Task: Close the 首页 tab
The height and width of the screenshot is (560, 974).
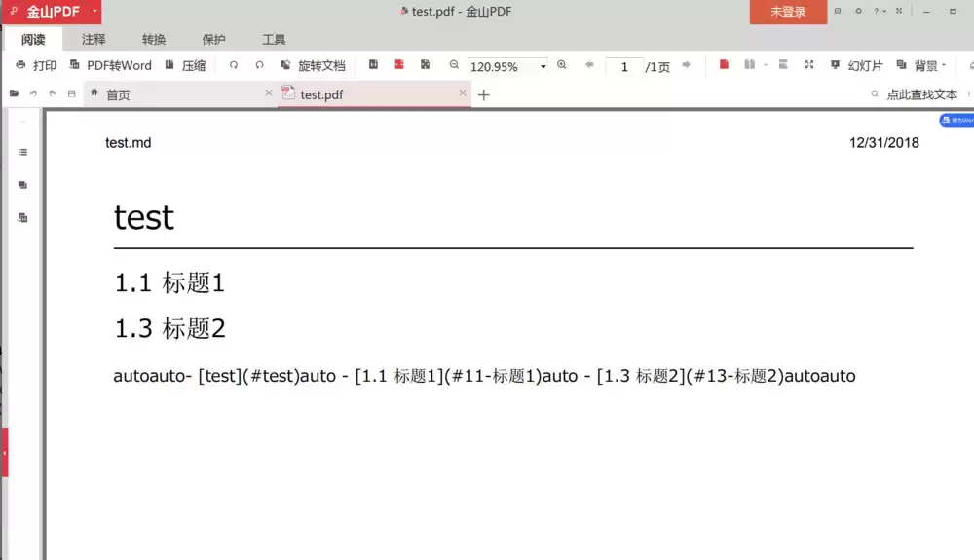Action: (x=269, y=93)
